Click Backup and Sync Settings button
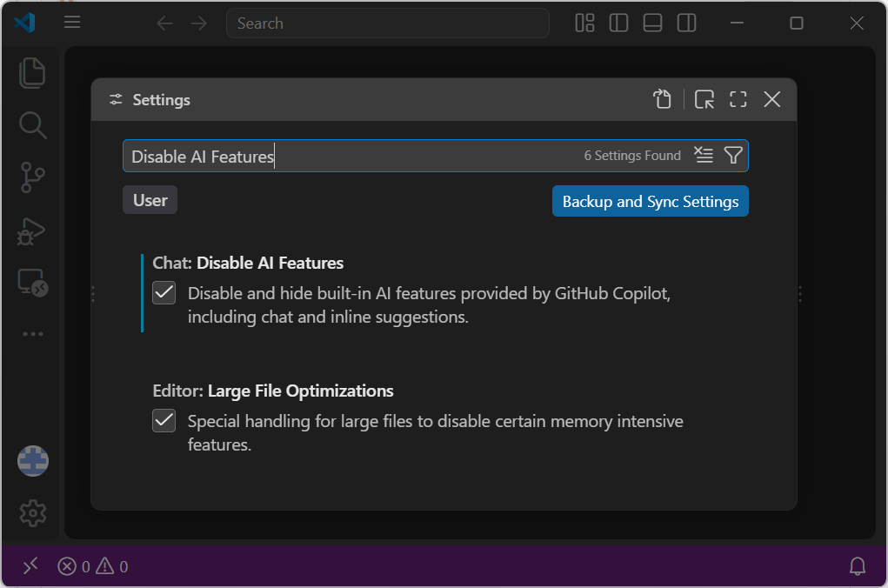Screen dimensions: 888x588 click(651, 201)
